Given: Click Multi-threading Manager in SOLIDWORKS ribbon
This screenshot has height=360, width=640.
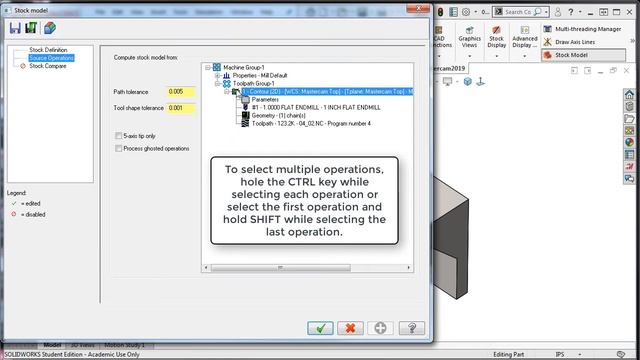Looking at the screenshot, I should click(583, 29).
